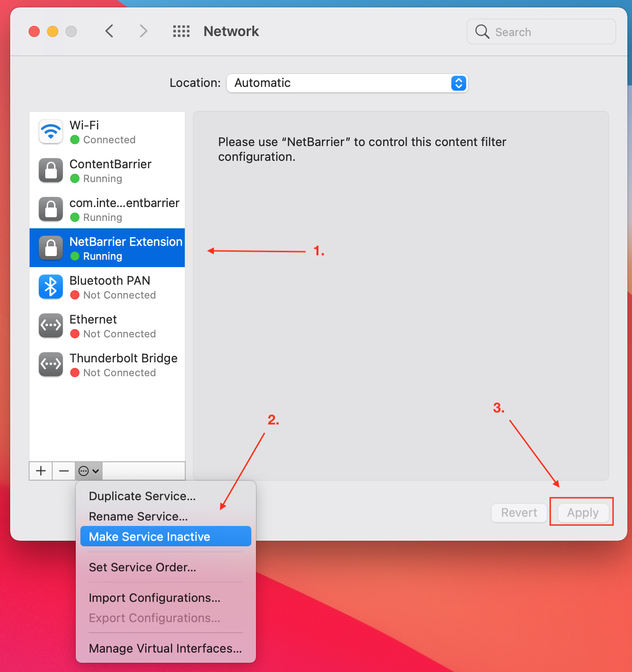
Task: Add a new network service with plus button
Action: [41, 471]
